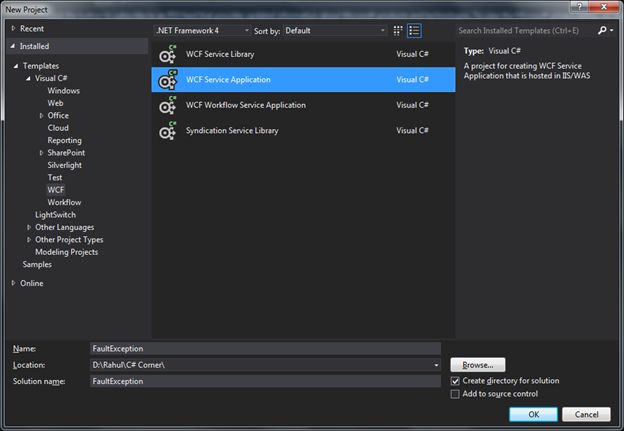The height and width of the screenshot is (431, 624).
Task: Select the Test template category
Action: point(55,177)
